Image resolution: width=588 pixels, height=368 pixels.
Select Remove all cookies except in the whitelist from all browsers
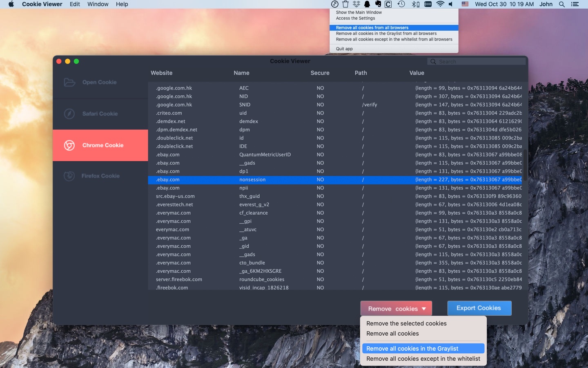tap(394, 39)
